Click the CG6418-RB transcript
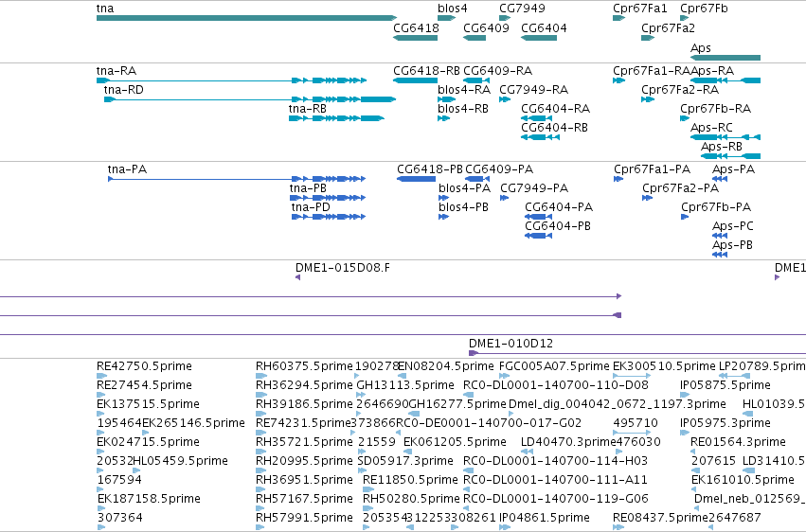The width and height of the screenshot is (806, 532). coord(416,80)
